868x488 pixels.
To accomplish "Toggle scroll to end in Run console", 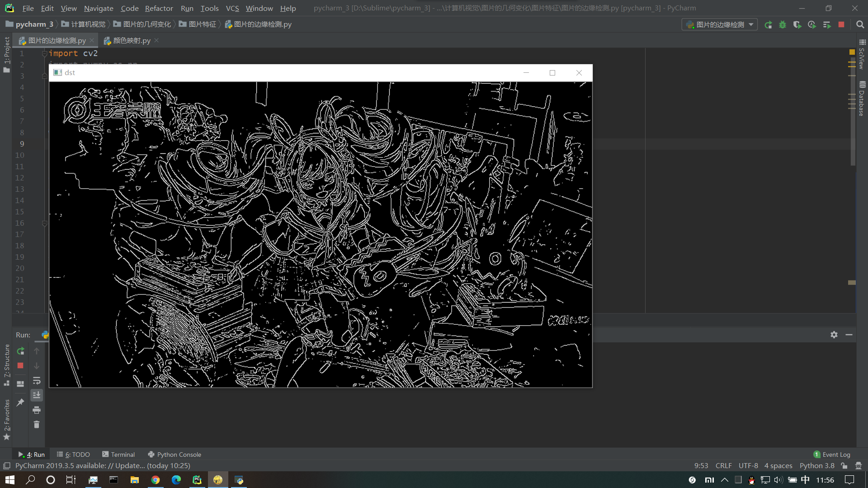I will [x=37, y=395].
